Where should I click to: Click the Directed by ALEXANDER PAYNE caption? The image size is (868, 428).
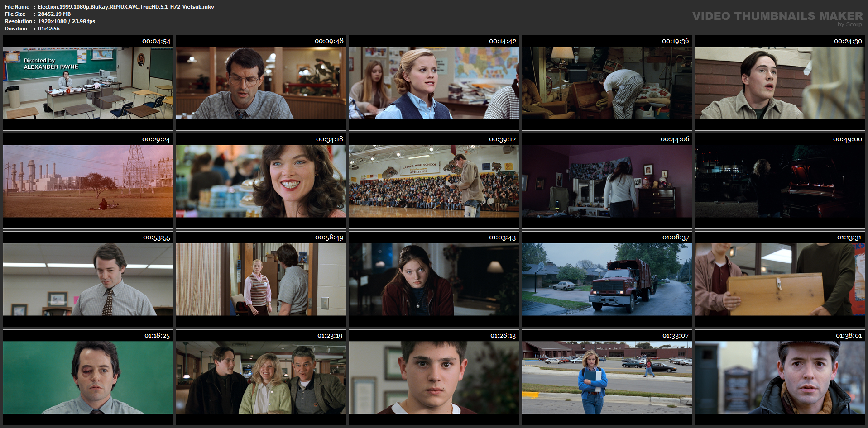(x=51, y=64)
